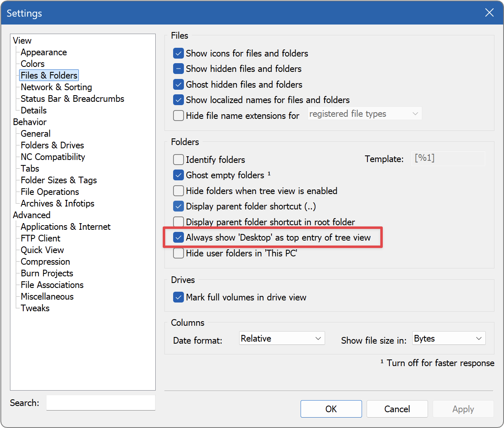The width and height of the screenshot is (504, 428).
Task: Click the Search input field
Action: click(100, 403)
